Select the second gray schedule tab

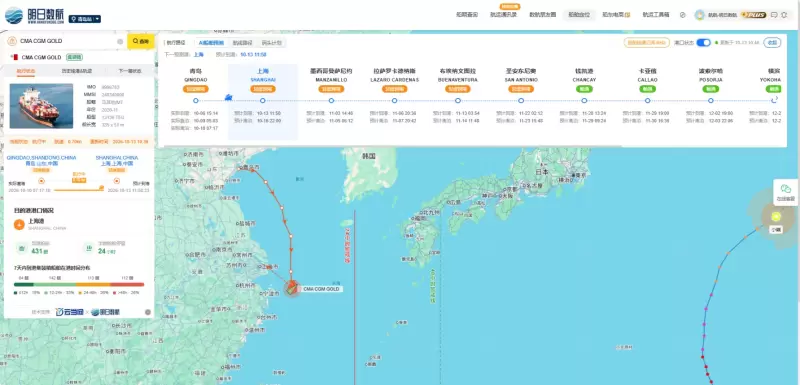[242, 43]
